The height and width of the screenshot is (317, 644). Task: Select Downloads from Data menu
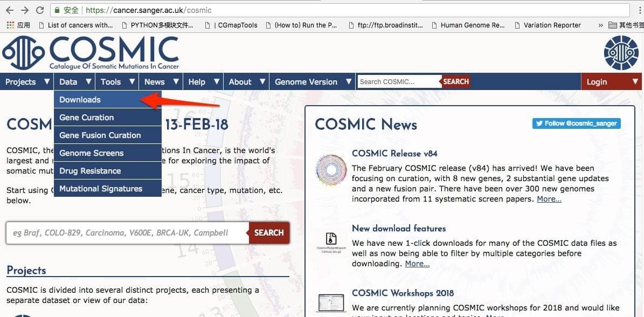point(108,99)
